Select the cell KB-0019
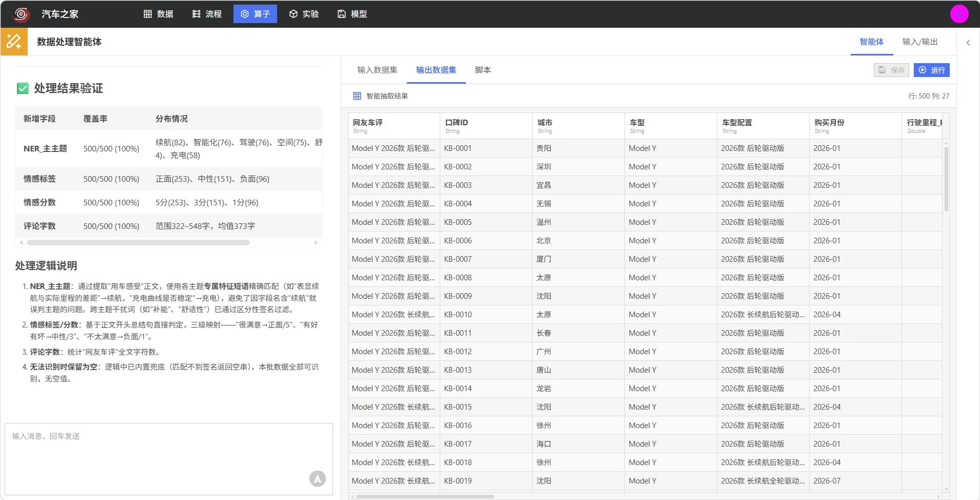Image resolution: width=980 pixels, height=500 pixels. click(x=486, y=481)
